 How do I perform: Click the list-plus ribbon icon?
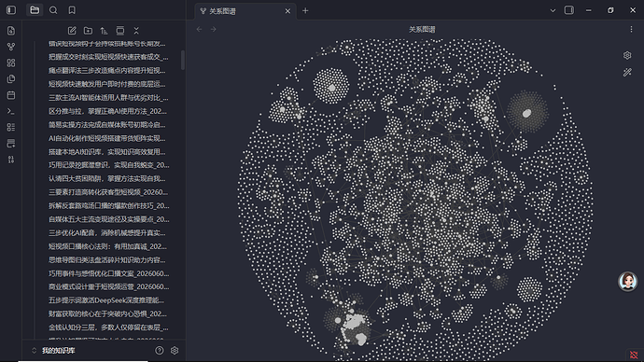point(11,144)
